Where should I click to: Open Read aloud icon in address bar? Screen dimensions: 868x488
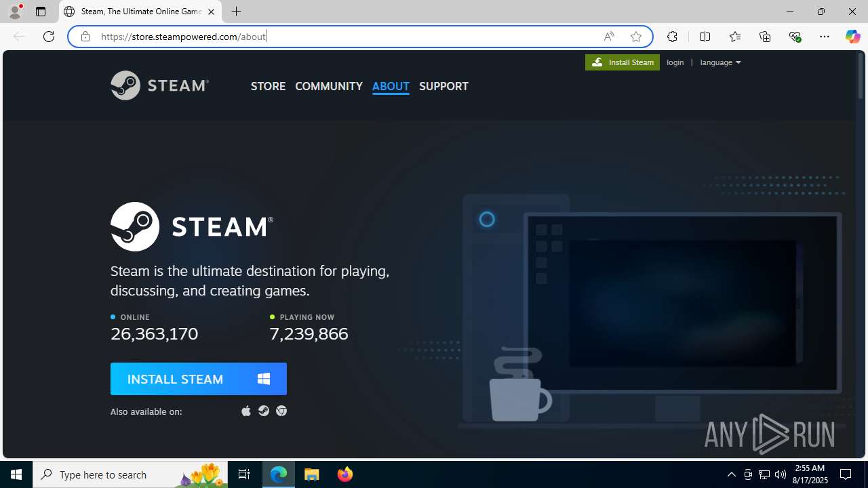click(609, 37)
